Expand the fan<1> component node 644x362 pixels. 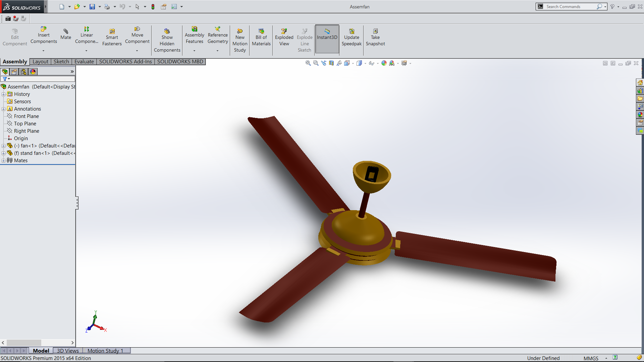[x=3, y=146]
